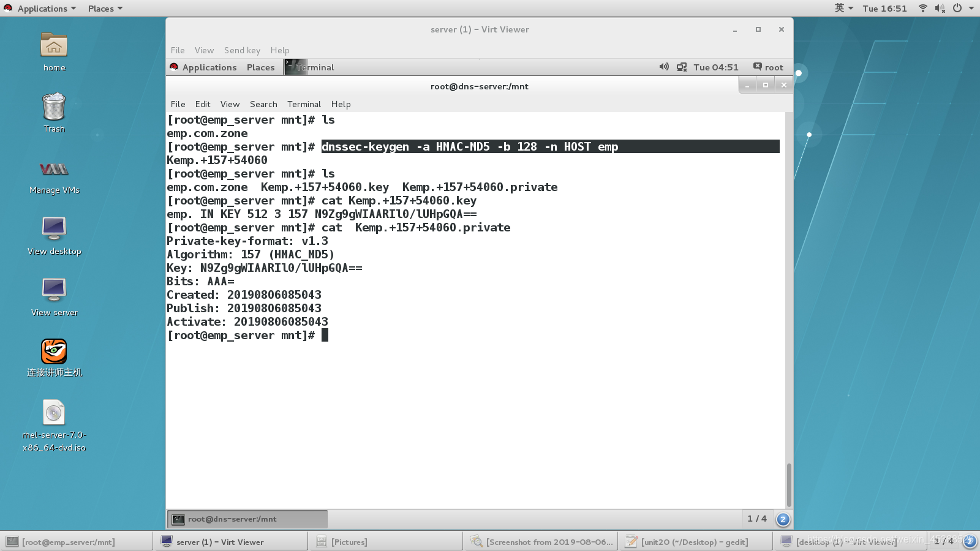Maximize the guest terminal window
980x551 pixels.
(x=765, y=85)
